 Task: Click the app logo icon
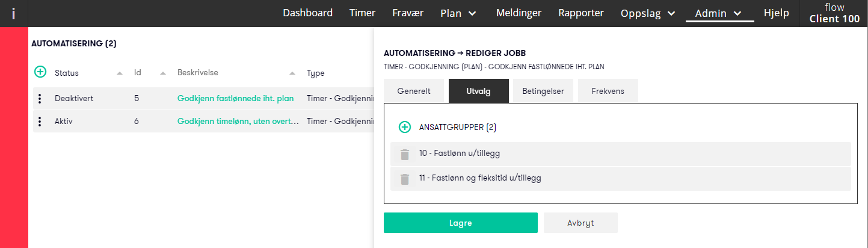(x=13, y=13)
